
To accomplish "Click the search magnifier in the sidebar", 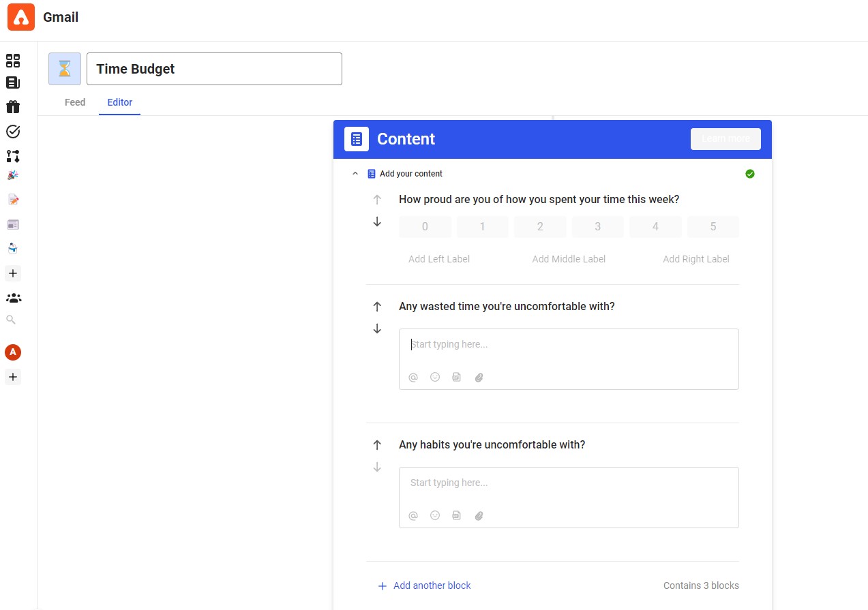I will coord(10,319).
